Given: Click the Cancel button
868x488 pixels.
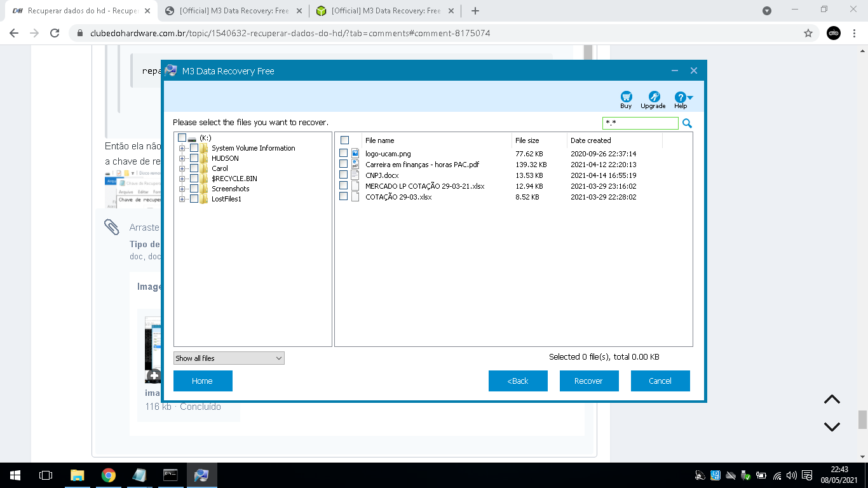Looking at the screenshot, I should [x=660, y=381].
